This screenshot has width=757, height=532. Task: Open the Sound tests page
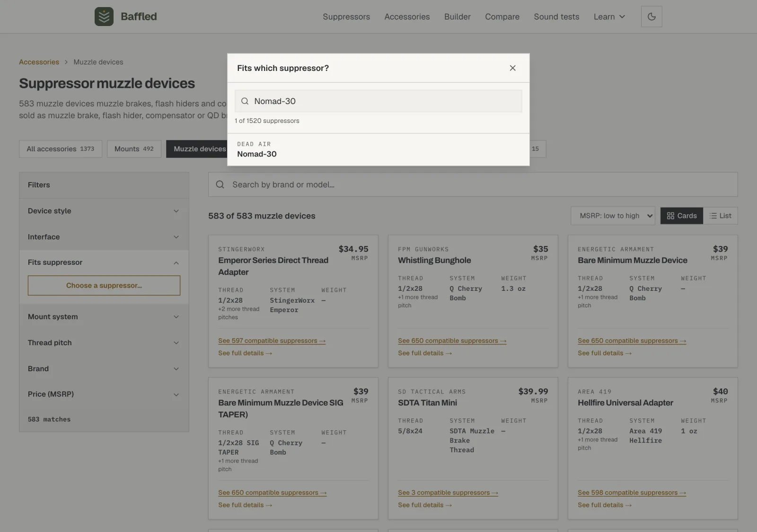point(556,17)
